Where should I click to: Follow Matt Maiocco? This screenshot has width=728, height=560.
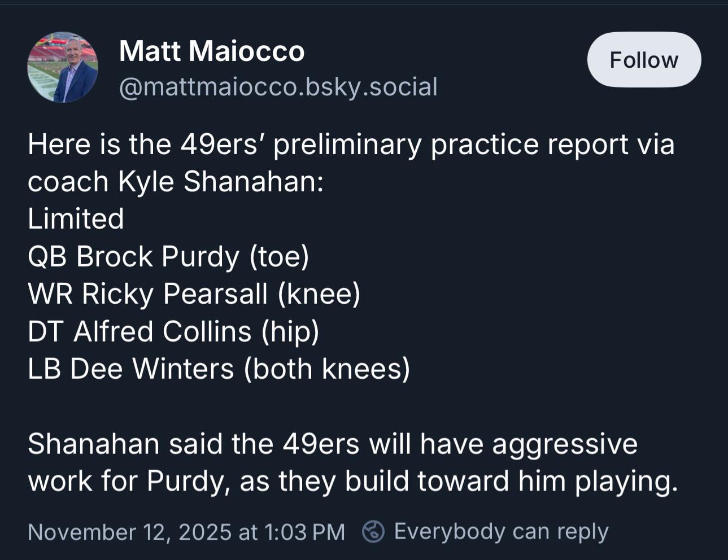click(643, 59)
